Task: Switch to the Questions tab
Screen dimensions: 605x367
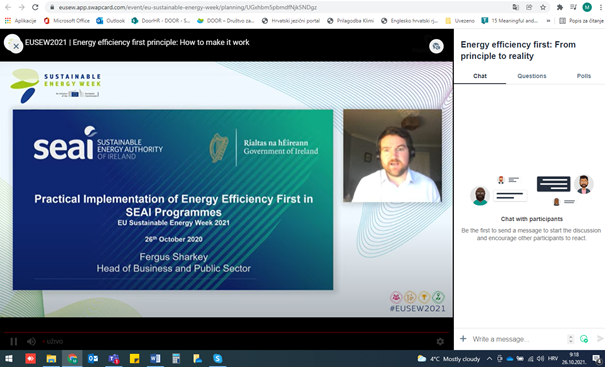Action: (532, 76)
